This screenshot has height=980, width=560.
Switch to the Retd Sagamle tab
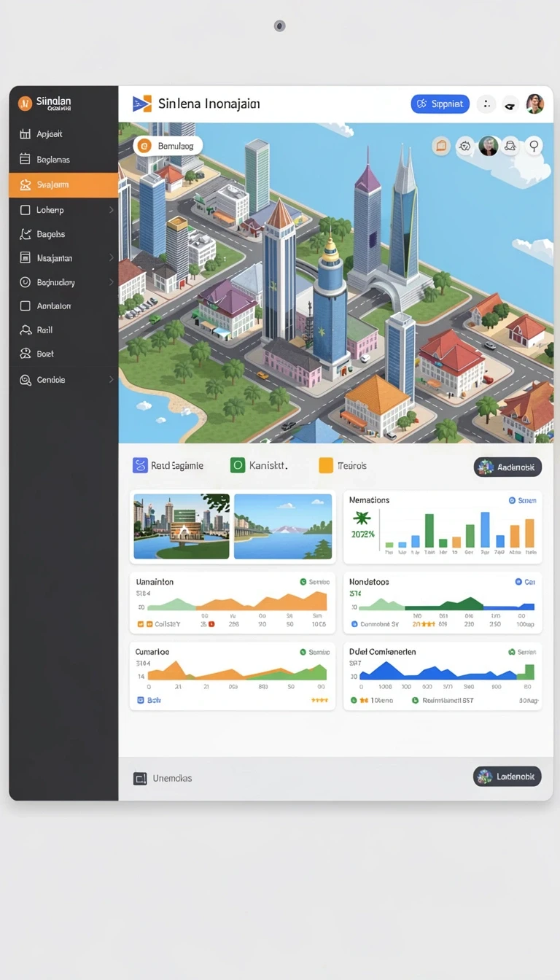tap(168, 465)
